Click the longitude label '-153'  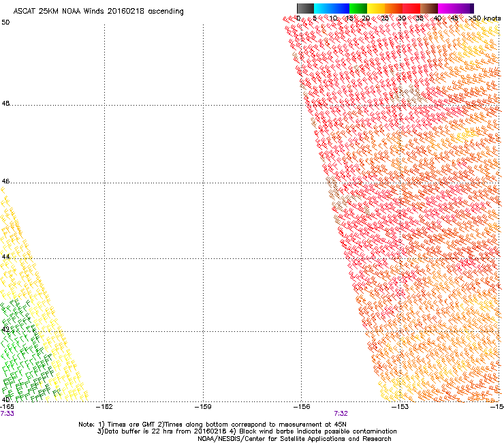(400, 407)
